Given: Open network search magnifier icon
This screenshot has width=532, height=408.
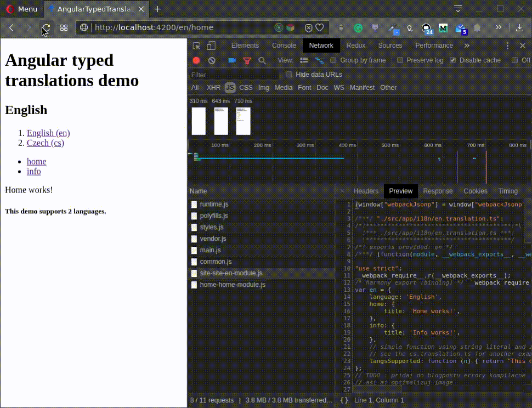Looking at the screenshot, I should pyautogui.click(x=262, y=61).
